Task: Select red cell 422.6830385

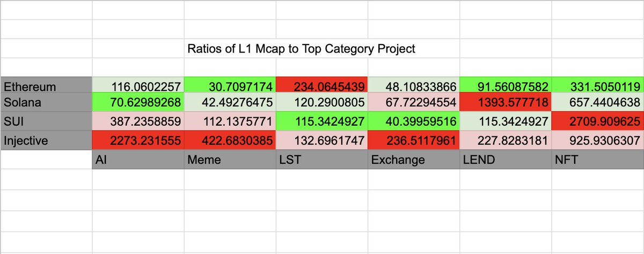Action: [x=230, y=141]
